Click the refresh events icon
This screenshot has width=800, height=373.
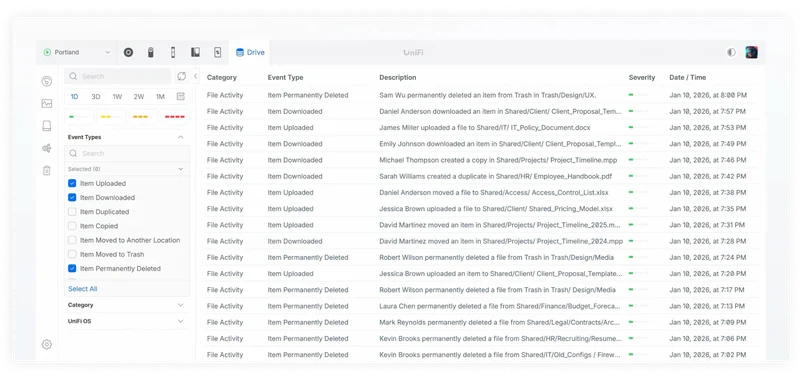[182, 76]
